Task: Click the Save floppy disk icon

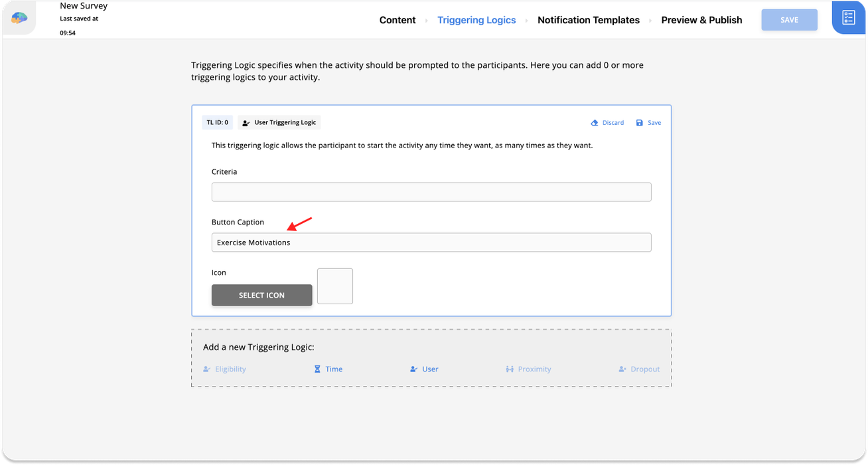Action: click(639, 123)
